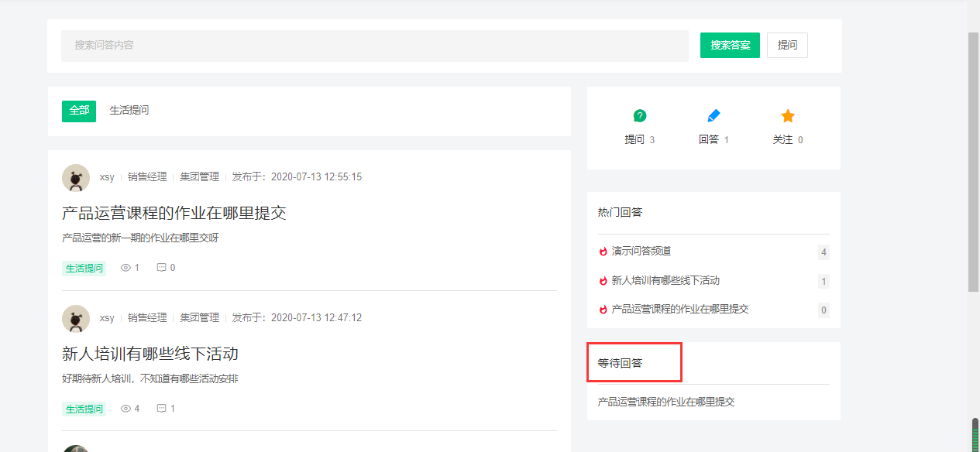Click the 提问 button next to search

click(x=787, y=45)
